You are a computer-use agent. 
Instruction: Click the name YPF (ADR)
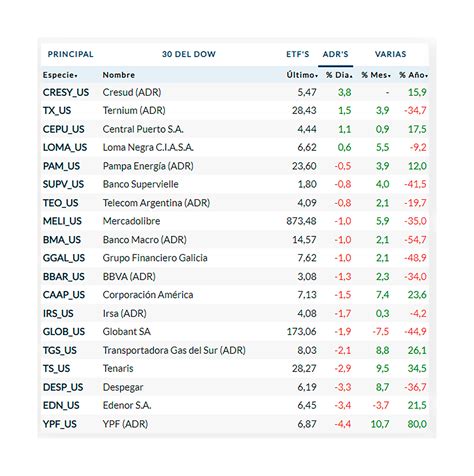click(x=125, y=424)
